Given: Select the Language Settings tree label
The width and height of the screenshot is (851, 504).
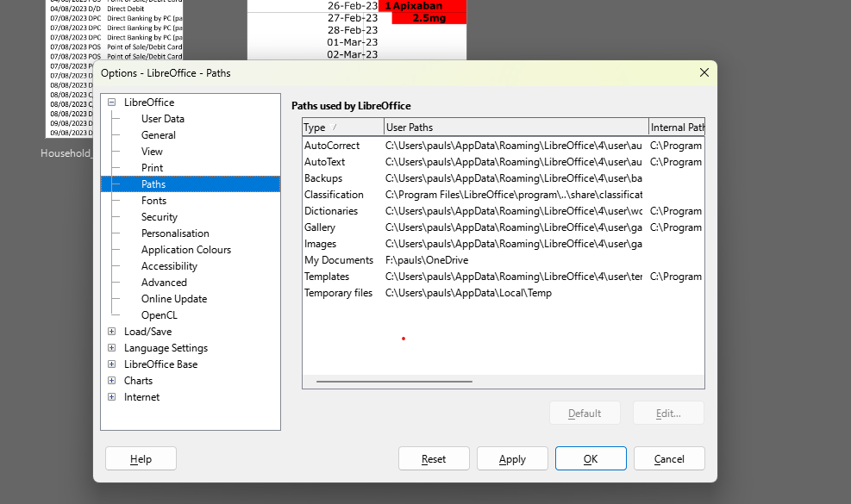Looking at the screenshot, I should [166, 348].
